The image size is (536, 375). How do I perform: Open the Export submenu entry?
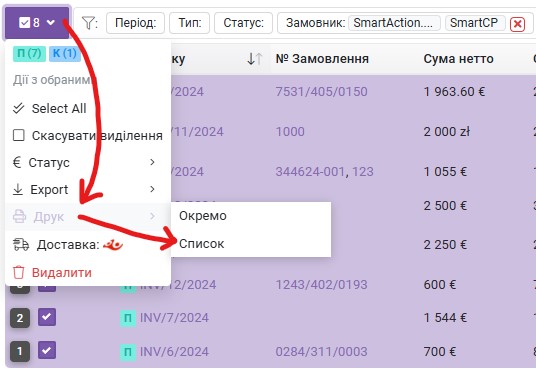coord(88,189)
